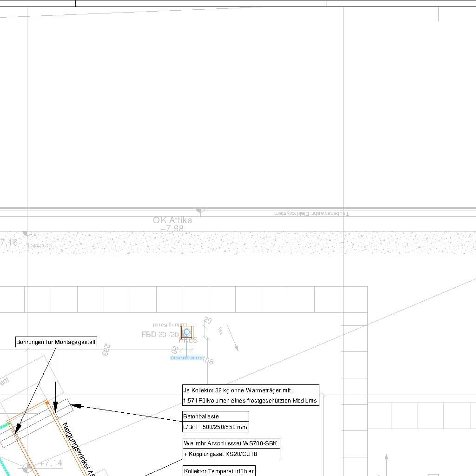Select the OK Attika +7,98 text
The width and height of the screenshot is (476, 476).
172,224
